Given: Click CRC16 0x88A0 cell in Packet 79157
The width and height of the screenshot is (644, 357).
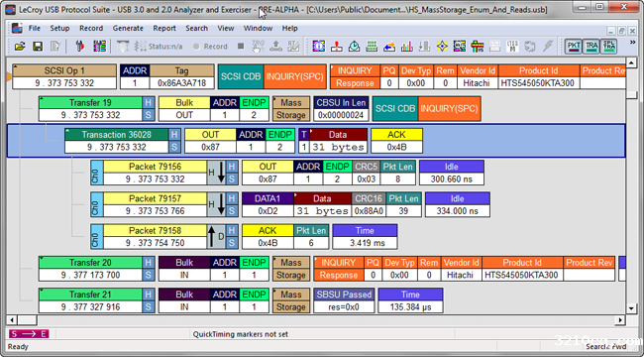Looking at the screenshot, I should pyautogui.click(x=369, y=205).
